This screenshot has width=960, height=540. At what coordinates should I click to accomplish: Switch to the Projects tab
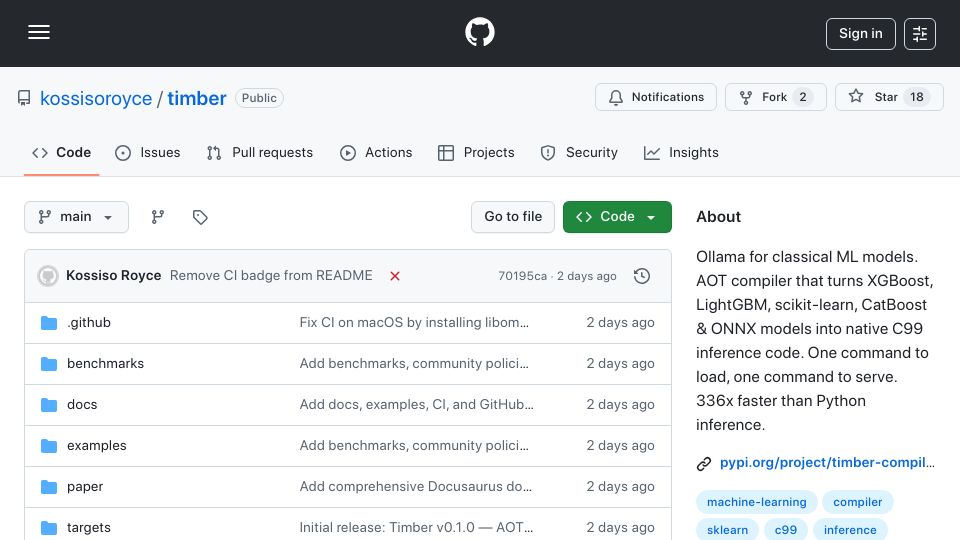pyautogui.click(x=476, y=152)
